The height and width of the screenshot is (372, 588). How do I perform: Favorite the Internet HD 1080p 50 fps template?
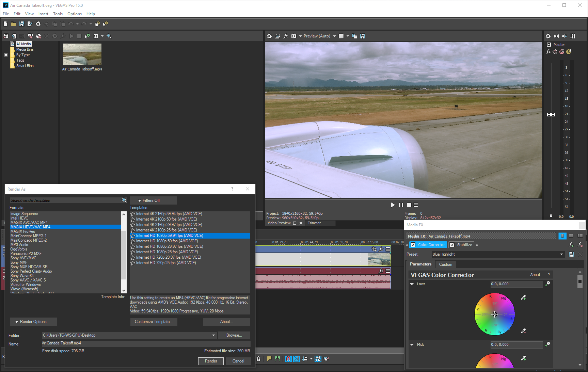pos(133,241)
